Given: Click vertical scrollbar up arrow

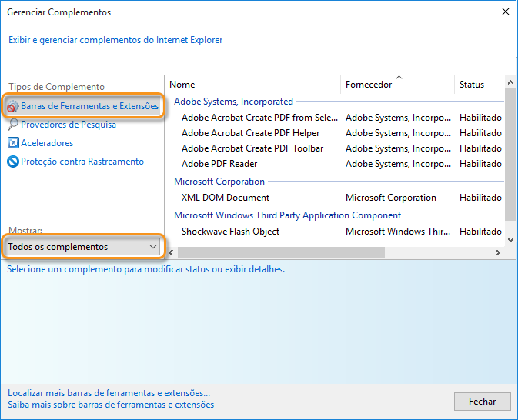Looking at the screenshot, I should coord(511,82).
